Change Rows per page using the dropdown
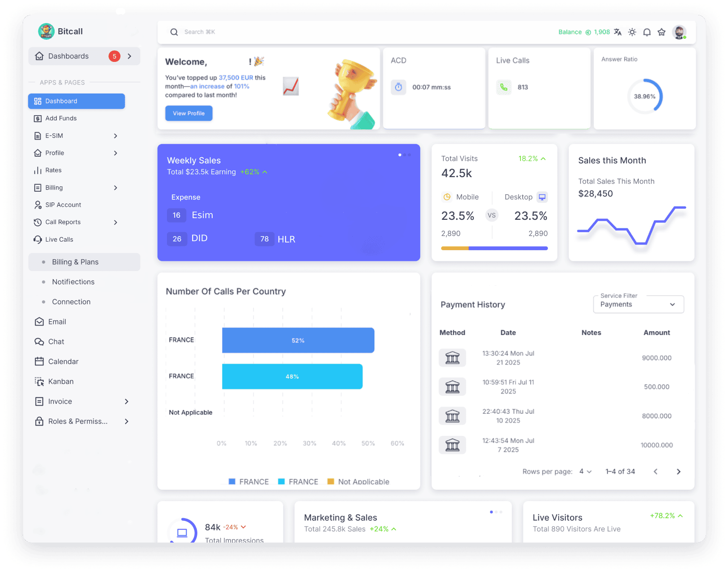Image resolution: width=728 pixels, height=572 pixels. click(585, 471)
